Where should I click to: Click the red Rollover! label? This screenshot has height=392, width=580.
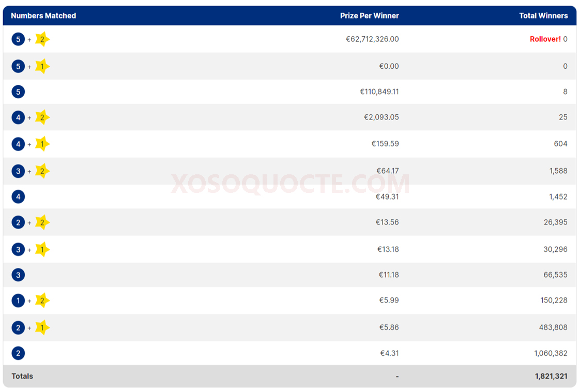click(x=545, y=39)
